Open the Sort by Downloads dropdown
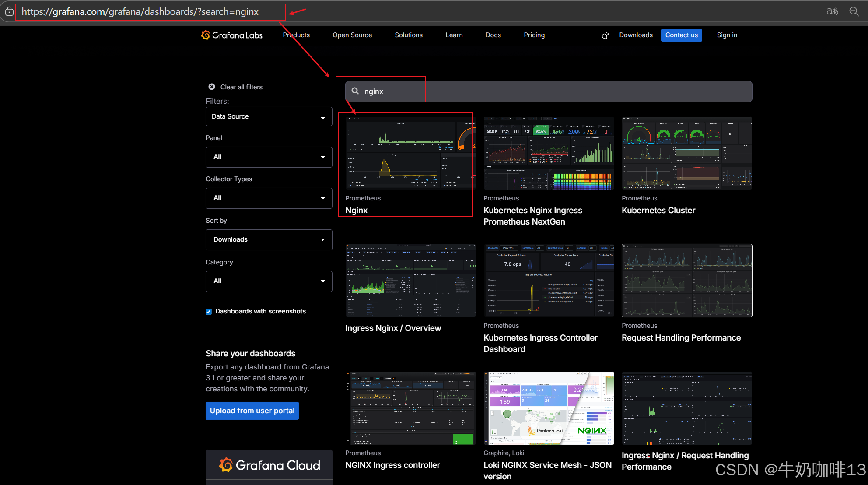The width and height of the screenshot is (868, 485). pyautogui.click(x=269, y=240)
